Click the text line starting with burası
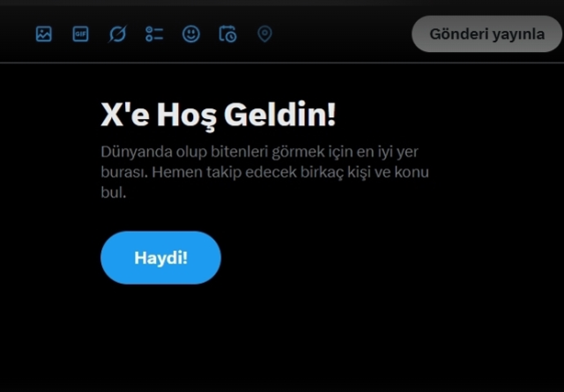 click(264, 173)
